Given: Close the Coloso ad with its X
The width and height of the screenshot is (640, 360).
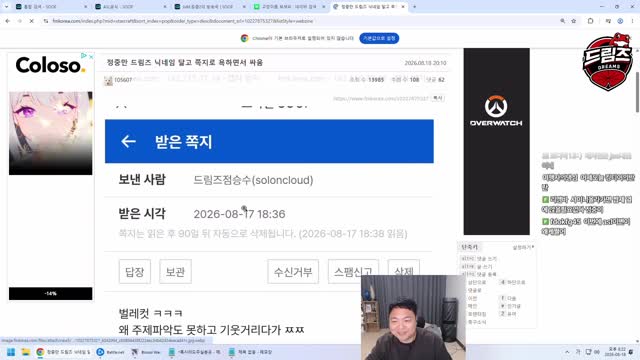Looking at the screenshot, I should (91, 56).
